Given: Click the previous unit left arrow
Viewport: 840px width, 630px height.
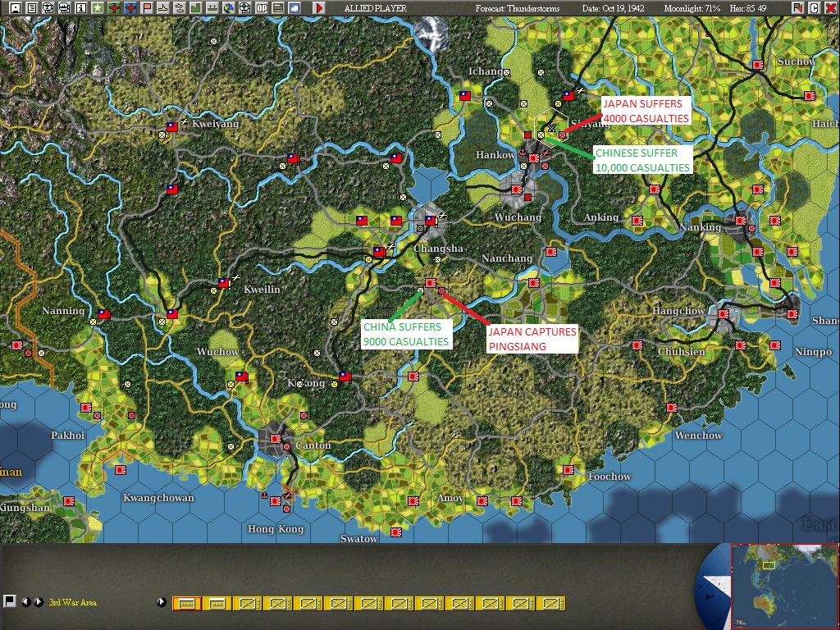Looking at the screenshot, I should tap(25, 601).
